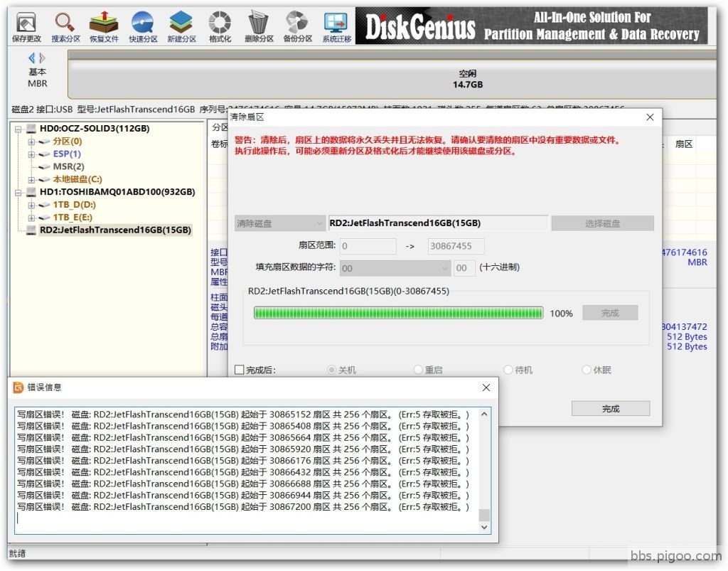Open the Search Partition (搜索分区) tool
The image size is (728, 571).
point(65,27)
